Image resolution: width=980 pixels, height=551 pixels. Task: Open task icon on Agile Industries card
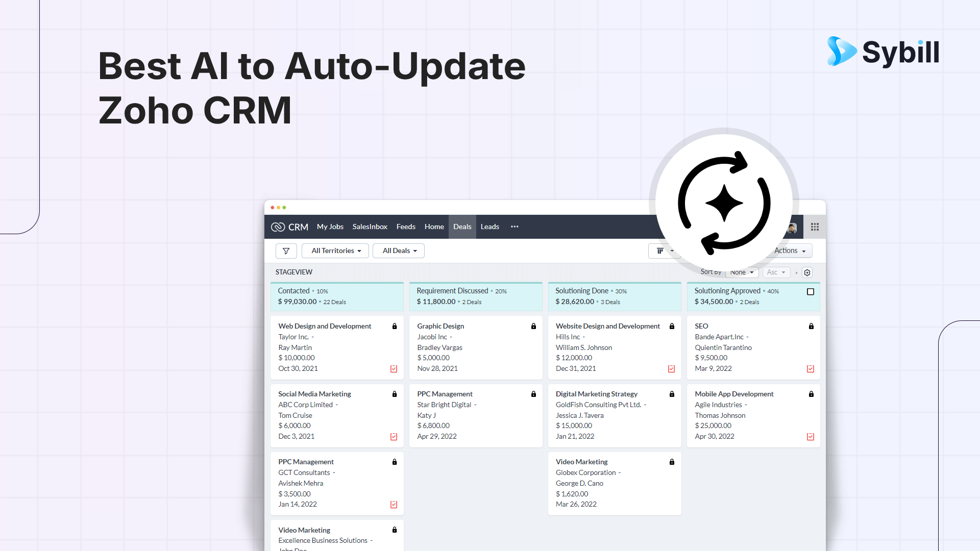(811, 437)
